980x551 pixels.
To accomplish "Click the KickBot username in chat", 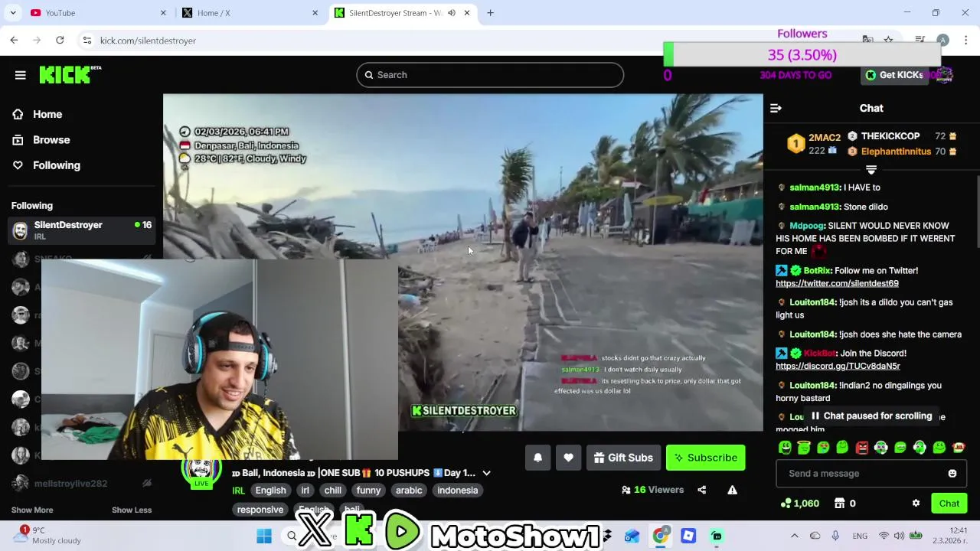I will click(819, 353).
